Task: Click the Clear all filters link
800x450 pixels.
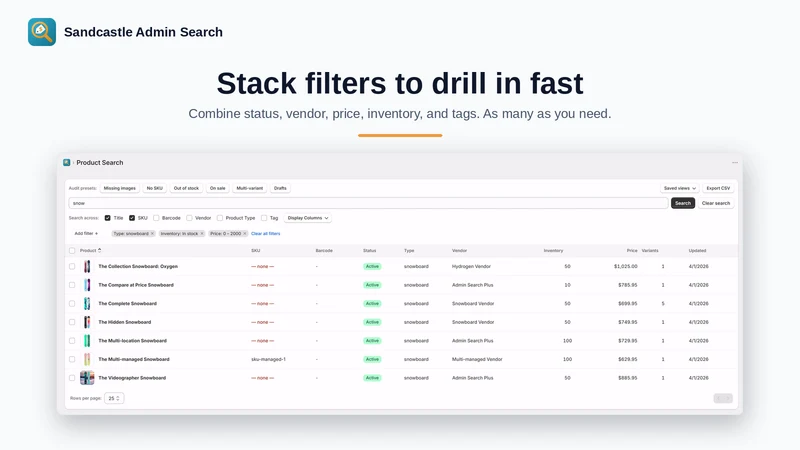Action: point(265,234)
